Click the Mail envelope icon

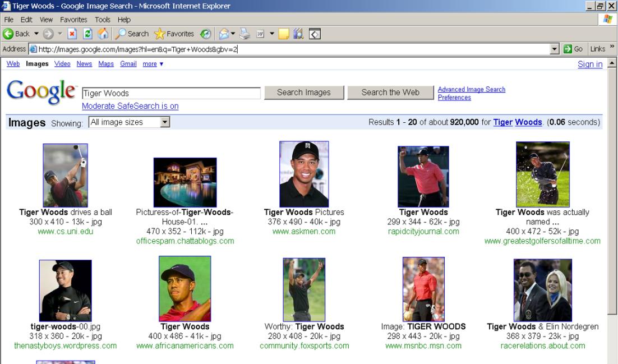click(x=223, y=34)
